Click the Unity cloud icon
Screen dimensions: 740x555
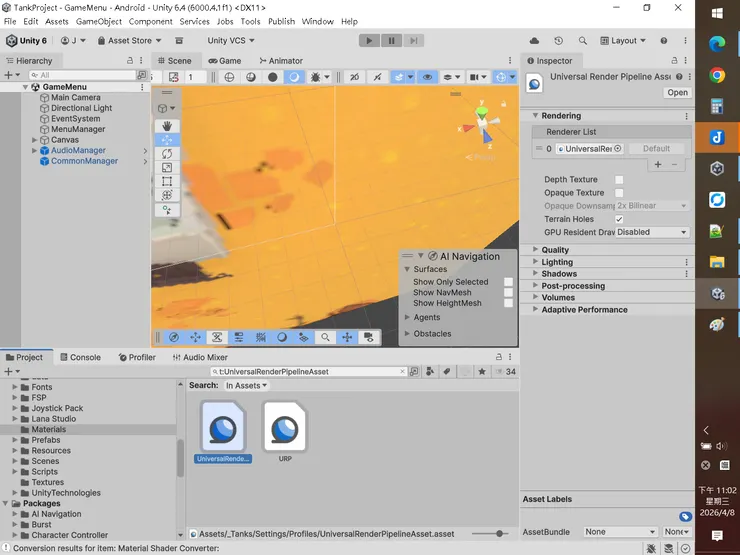tap(534, 41)
